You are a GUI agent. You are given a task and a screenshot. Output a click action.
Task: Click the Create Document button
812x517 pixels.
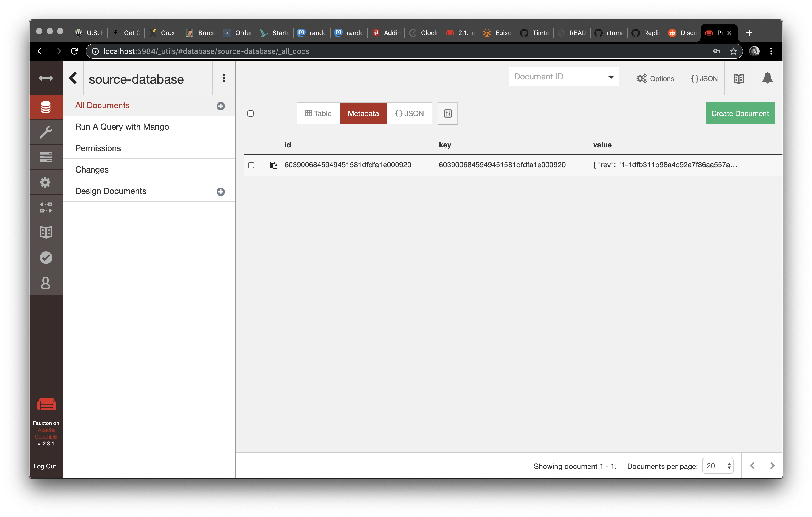[740, 113]
